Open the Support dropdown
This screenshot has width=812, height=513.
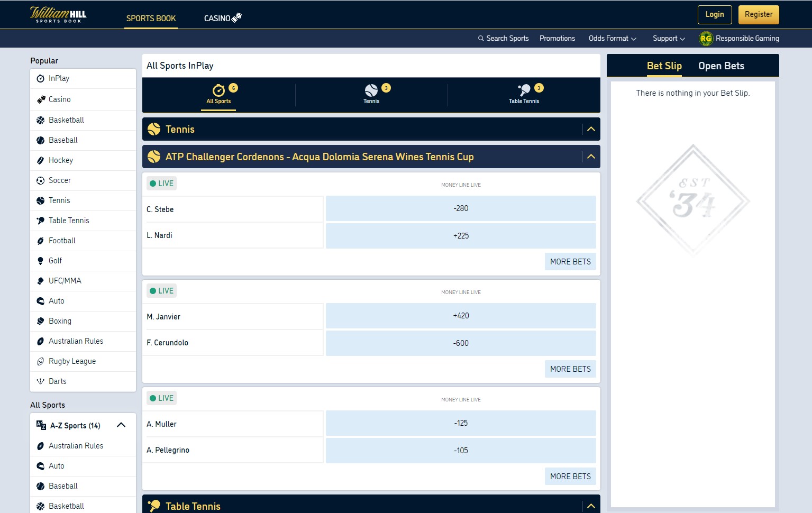(x=669, y=38)
